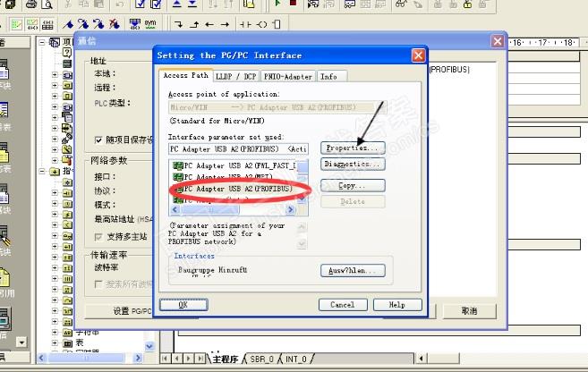Click the clear all bookmarks icon
Image resolution: width=588 pixels, height=372 pixels.
click(115, 24)
